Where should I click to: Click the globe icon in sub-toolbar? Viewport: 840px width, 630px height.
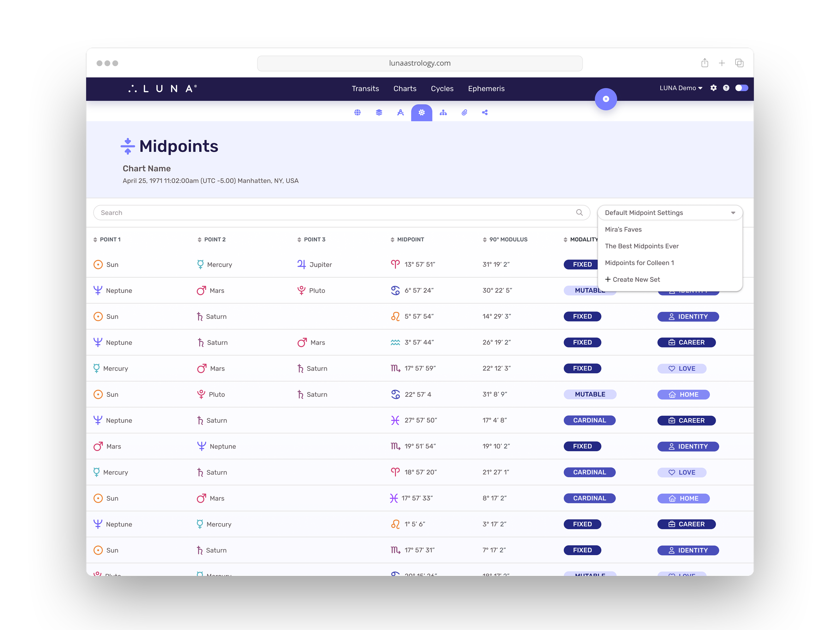[x=358, y=113]
